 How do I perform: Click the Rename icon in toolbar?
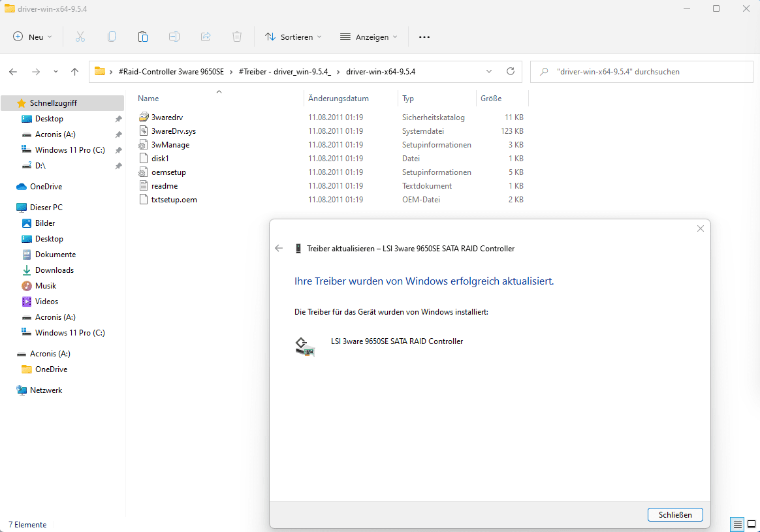tap(174, 37)
